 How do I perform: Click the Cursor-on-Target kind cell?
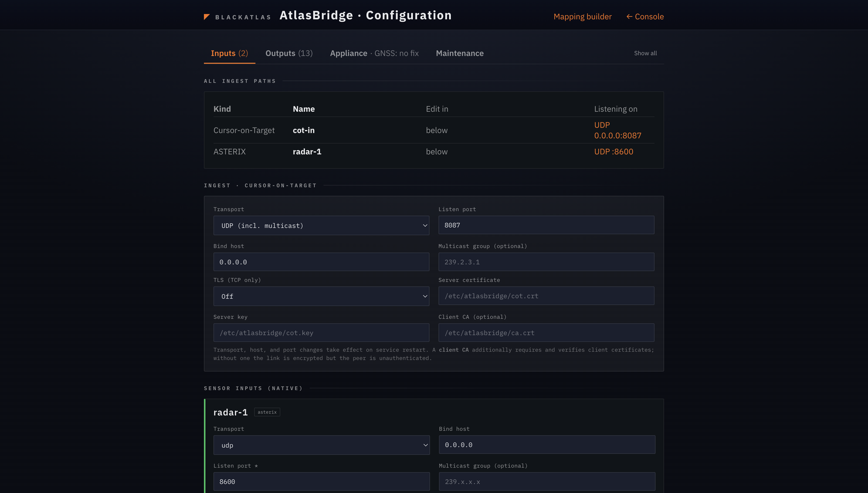(x=244, y=130)
